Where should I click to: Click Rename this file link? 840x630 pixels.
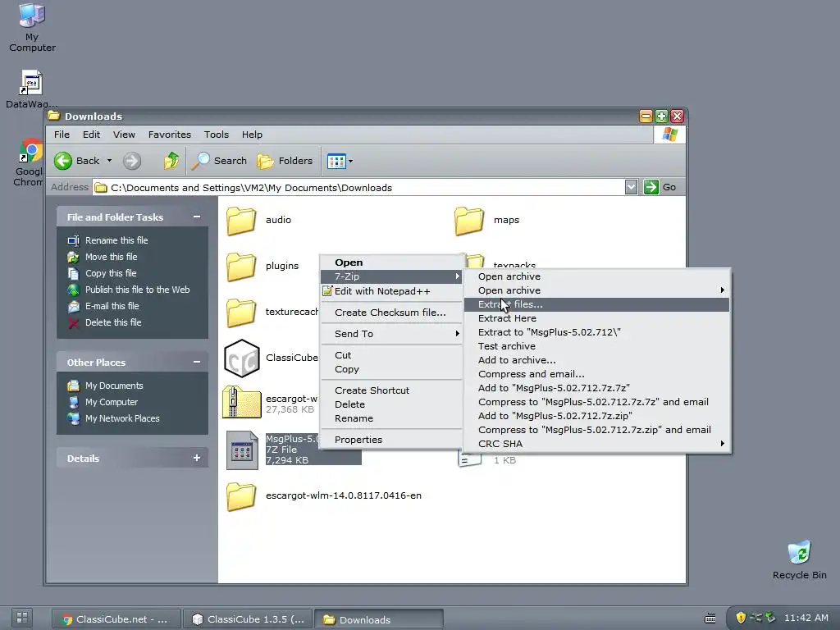point(116,240)
